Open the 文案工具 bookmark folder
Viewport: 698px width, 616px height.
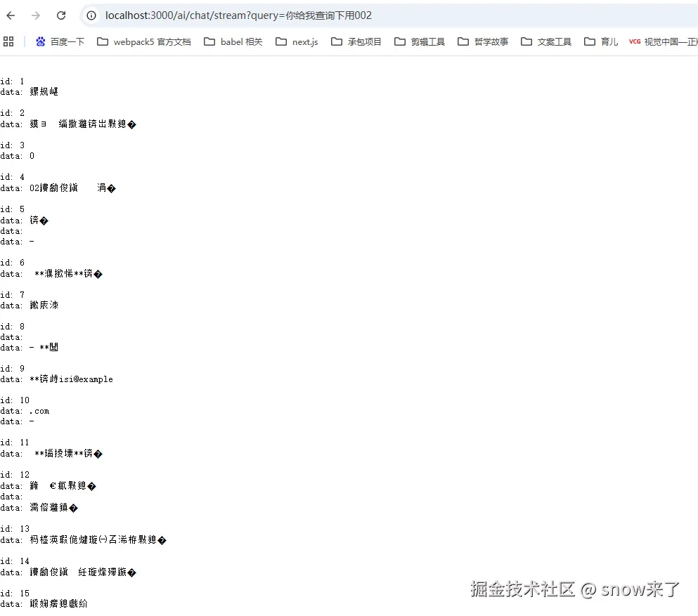(x=545, y=42)
